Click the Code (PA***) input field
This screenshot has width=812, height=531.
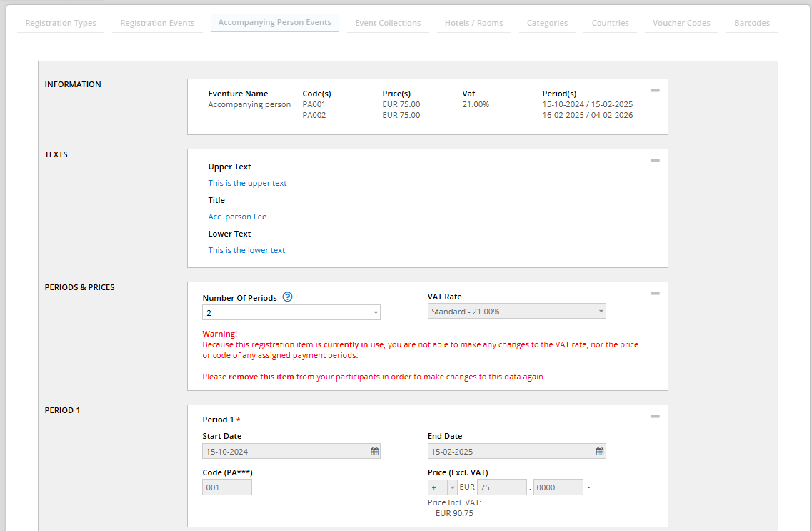227,487
